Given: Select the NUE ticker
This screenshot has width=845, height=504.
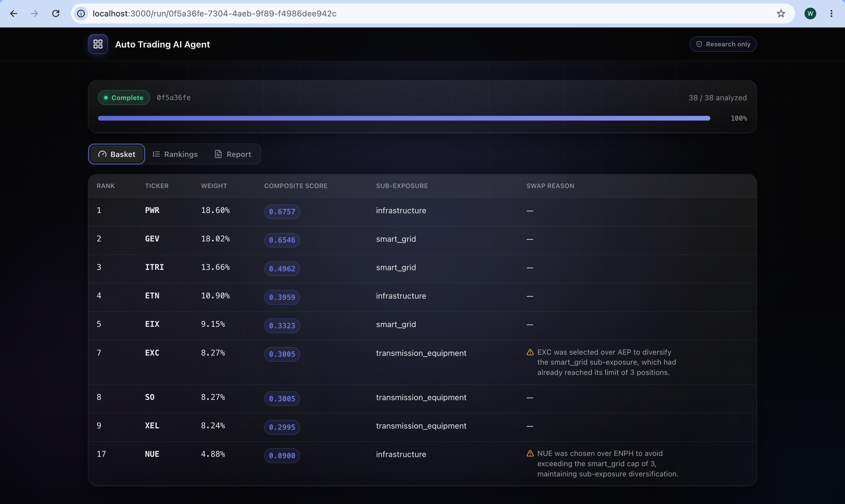Looking at the screenshot, I should click(152, 454).
